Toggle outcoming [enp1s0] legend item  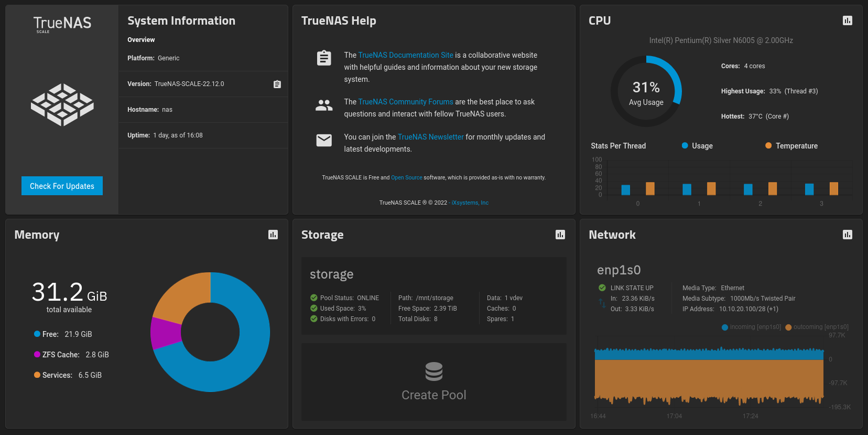(817, 327)
